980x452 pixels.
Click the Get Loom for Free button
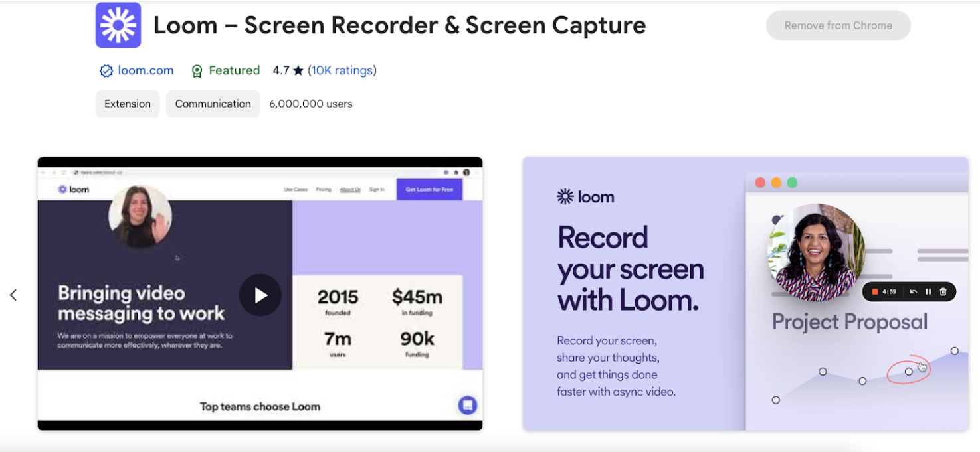click(429, 189)
